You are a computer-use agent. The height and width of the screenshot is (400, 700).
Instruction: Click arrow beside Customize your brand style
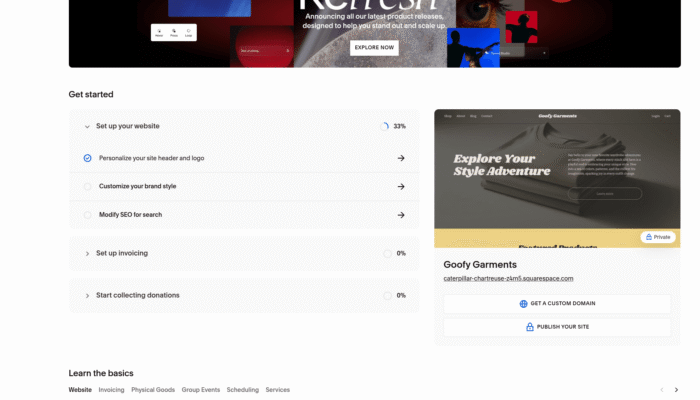[x=401, y=186]
